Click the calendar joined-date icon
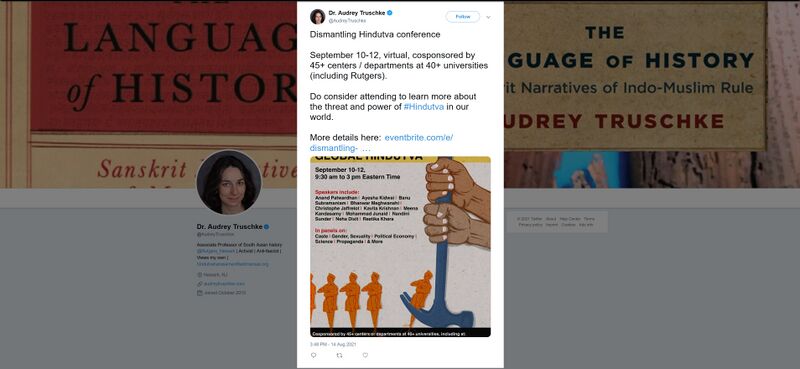 199,293
